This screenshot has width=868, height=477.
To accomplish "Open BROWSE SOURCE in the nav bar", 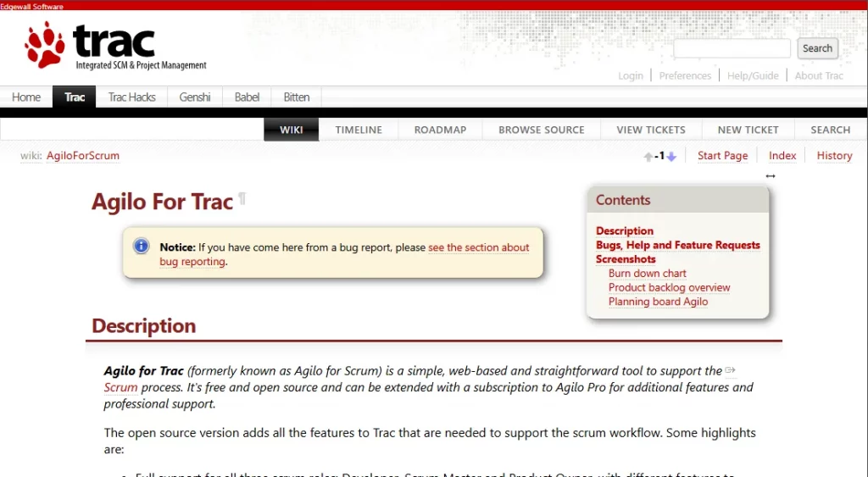I will (x=542, y=130).
